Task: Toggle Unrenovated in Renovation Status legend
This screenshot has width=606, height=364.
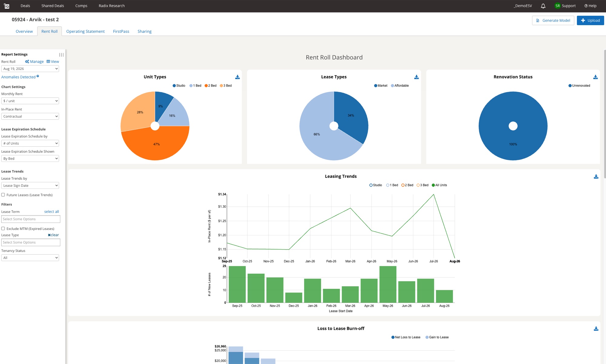Action: [x=579, y=86]
